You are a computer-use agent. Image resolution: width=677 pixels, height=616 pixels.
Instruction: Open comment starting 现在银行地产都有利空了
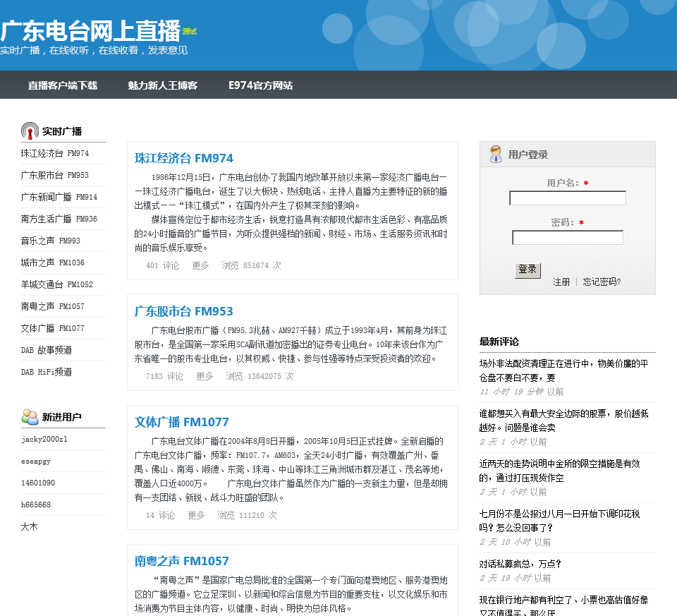coord(563,605)
